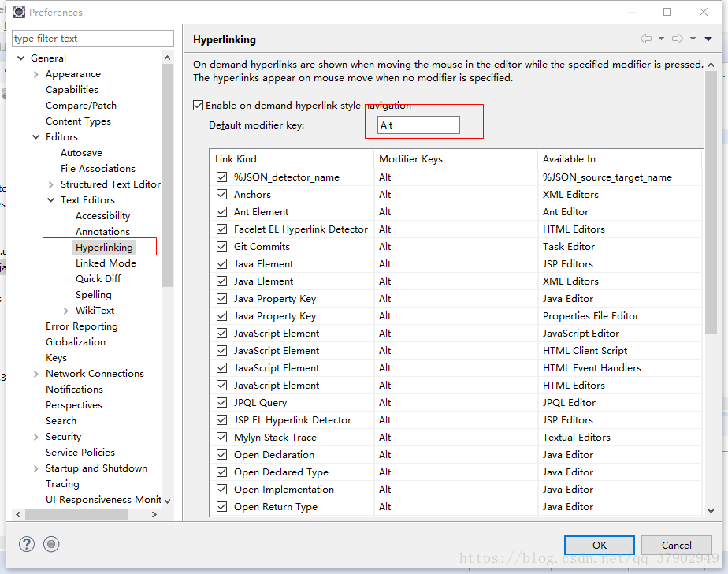Screen dimensions: 728x574
Task: Uncheck the Git Commits link kind checkbox
Action: (x=222, y=246)
